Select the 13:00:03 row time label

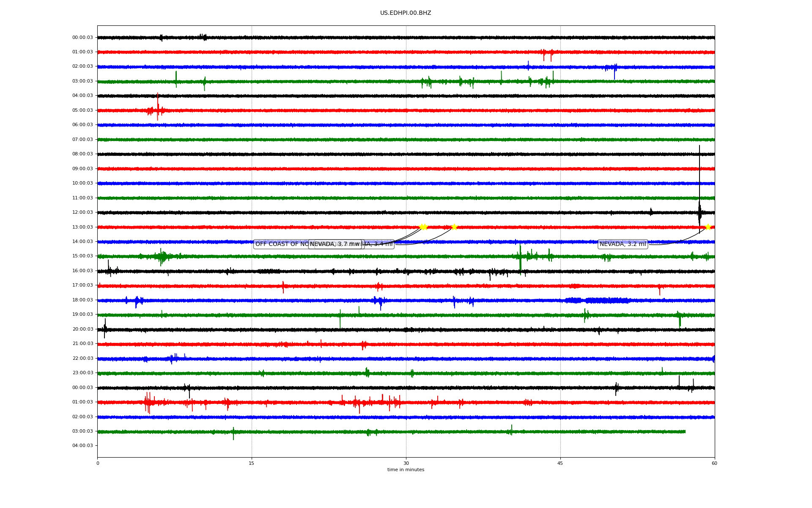click(82, 227)
